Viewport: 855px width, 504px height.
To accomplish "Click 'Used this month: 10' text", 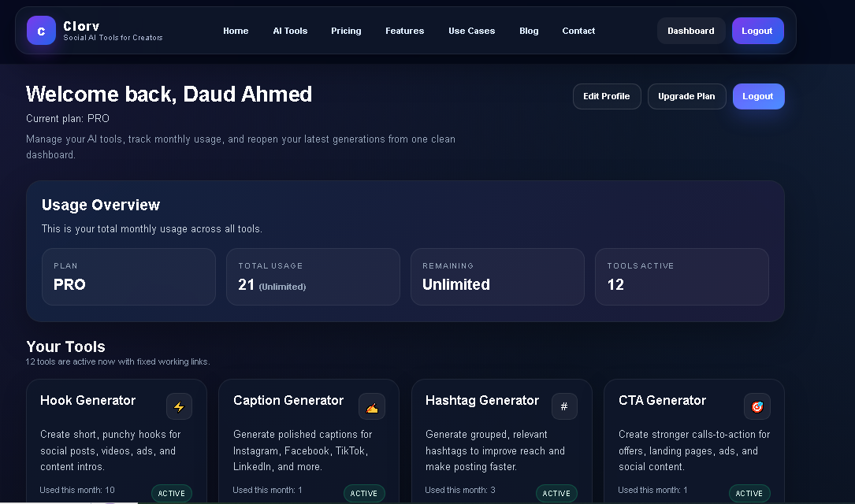I will [77, 491].
